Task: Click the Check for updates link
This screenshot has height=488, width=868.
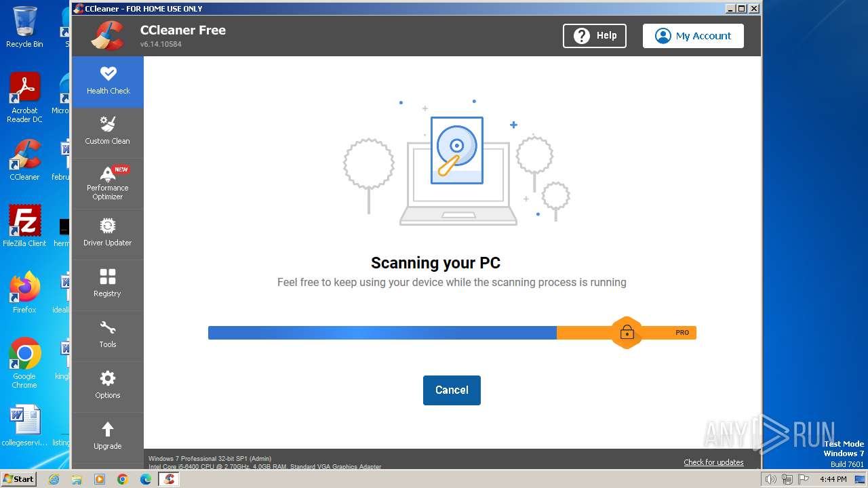Action: pyautogui.click(x=713, y=462)
